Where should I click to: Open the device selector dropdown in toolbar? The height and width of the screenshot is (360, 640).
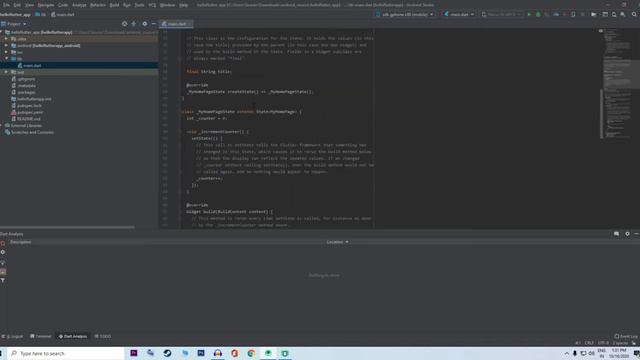pos(404,14)
